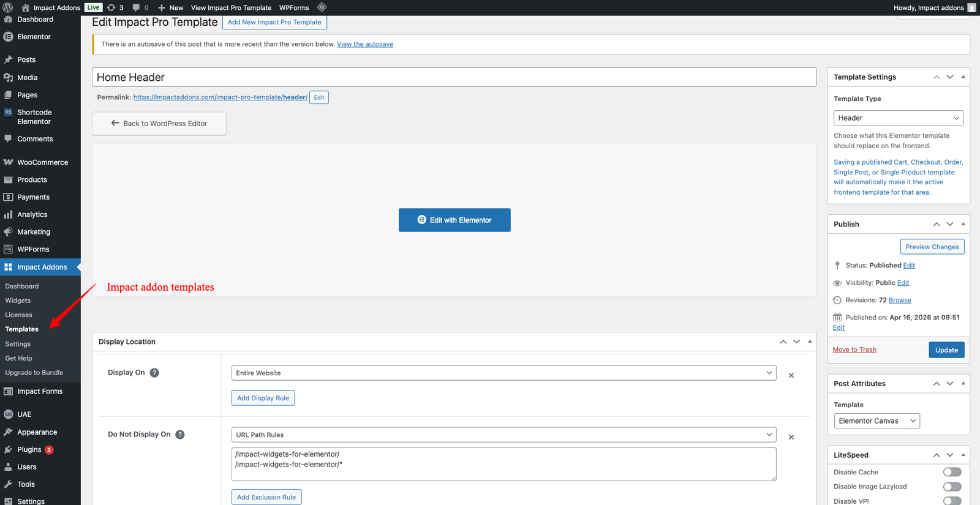Click the Appearance paintbrush icon
Viewport: 980px width, 505px height.
click(x=8, y=432)
